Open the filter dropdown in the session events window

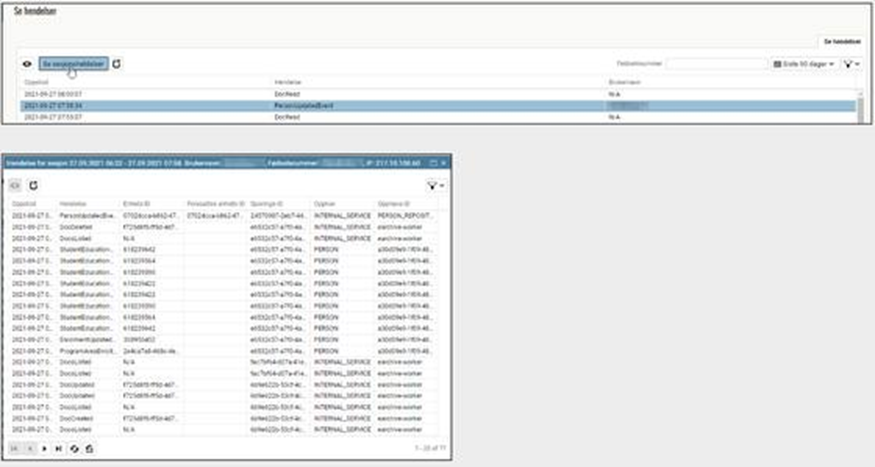(x=433, y=185)
